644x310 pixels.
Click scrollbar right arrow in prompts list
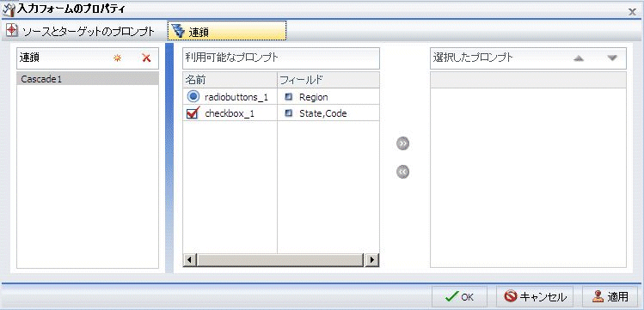click(372, 259)
